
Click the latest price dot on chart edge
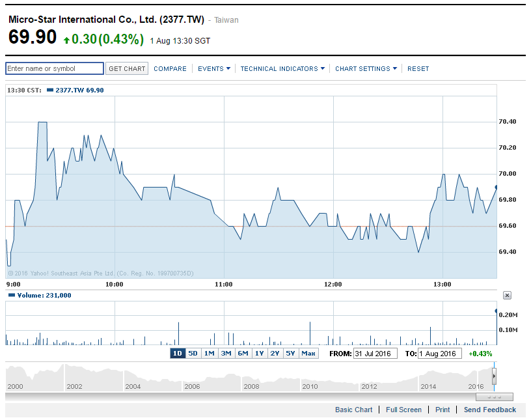pos(496,187)
